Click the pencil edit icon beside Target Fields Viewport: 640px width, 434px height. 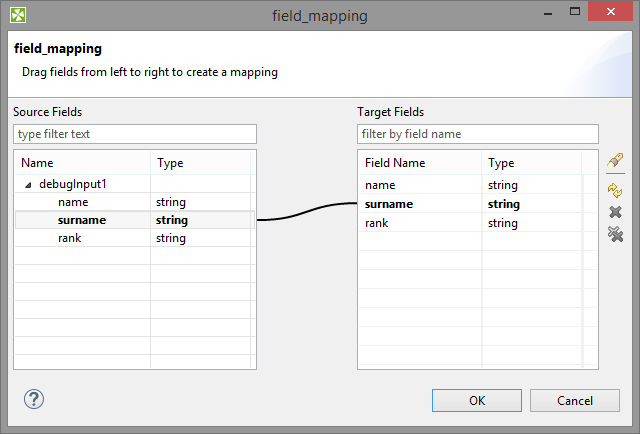[x=615, y=161]
